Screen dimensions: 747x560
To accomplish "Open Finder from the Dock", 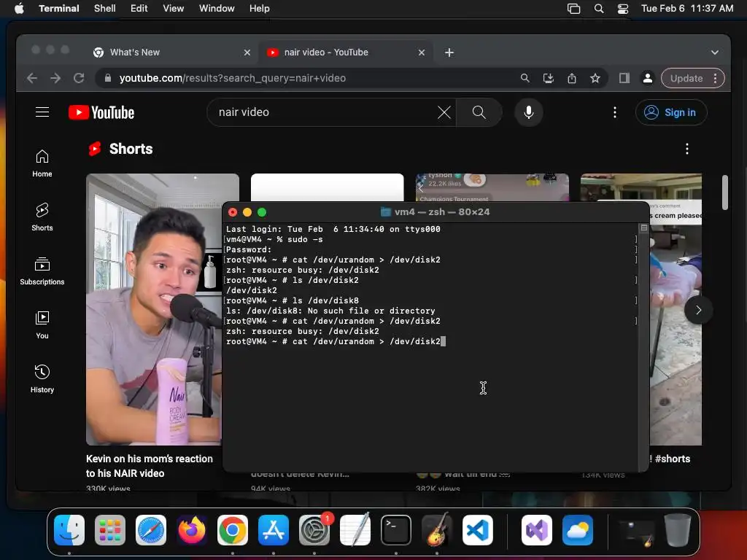I will tap(69, 530).
